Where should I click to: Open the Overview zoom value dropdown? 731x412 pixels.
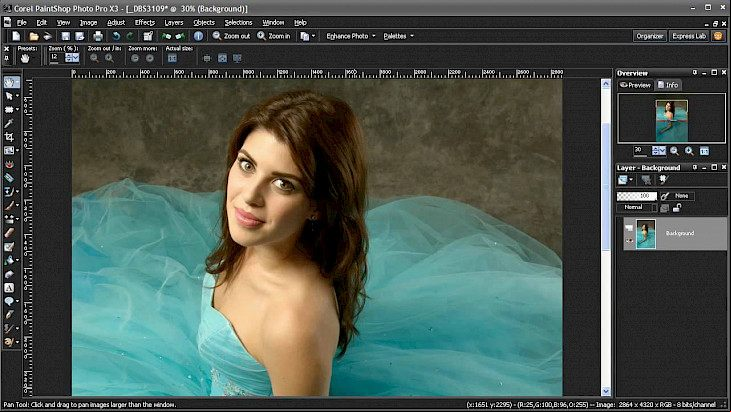[x=662, y=151]
